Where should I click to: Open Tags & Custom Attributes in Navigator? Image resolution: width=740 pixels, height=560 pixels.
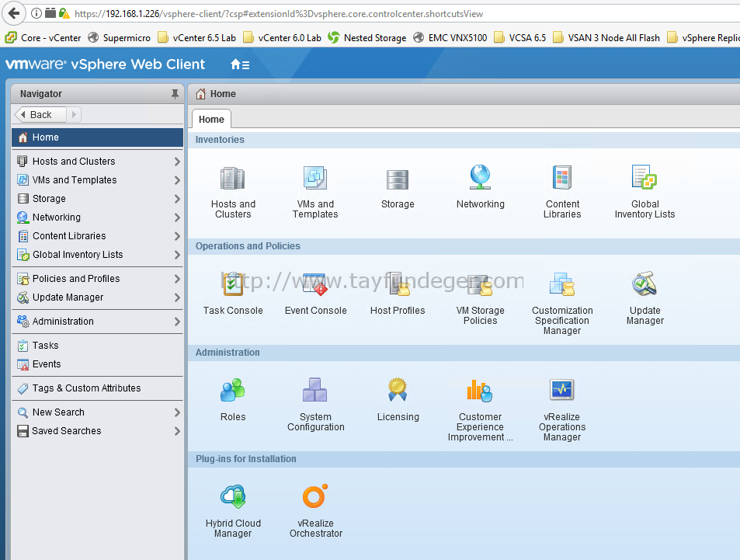97,388
